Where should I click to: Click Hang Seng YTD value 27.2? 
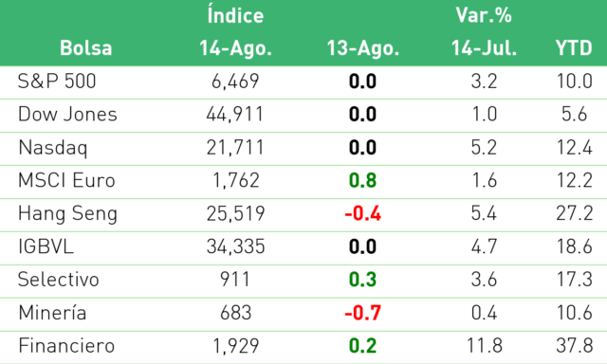click(x=575, y=214)
